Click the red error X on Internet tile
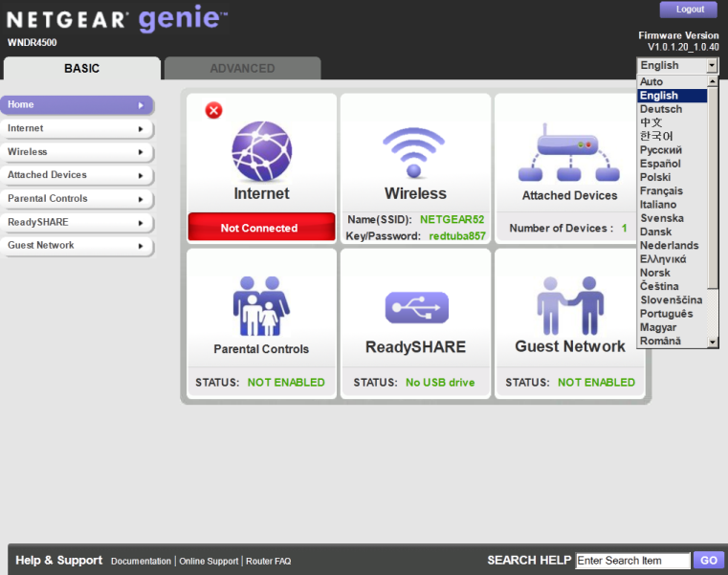728x575 pixels. click(213, 111)
